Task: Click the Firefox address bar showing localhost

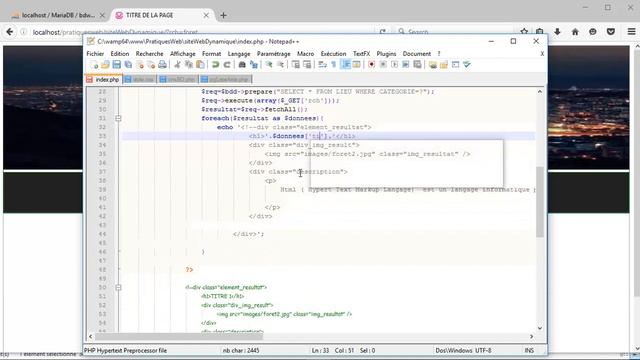Action: click(196, 32)
